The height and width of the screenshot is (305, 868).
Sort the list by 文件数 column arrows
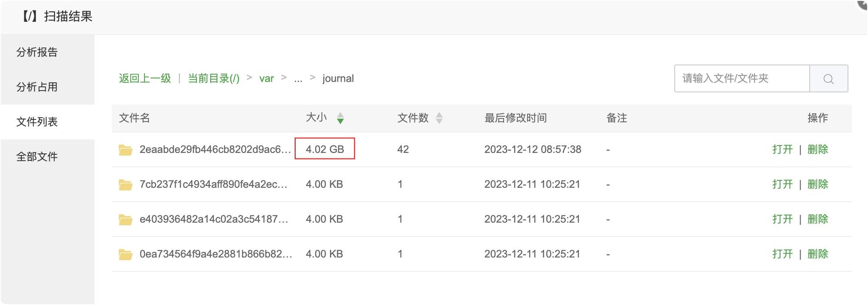[439, 118]
